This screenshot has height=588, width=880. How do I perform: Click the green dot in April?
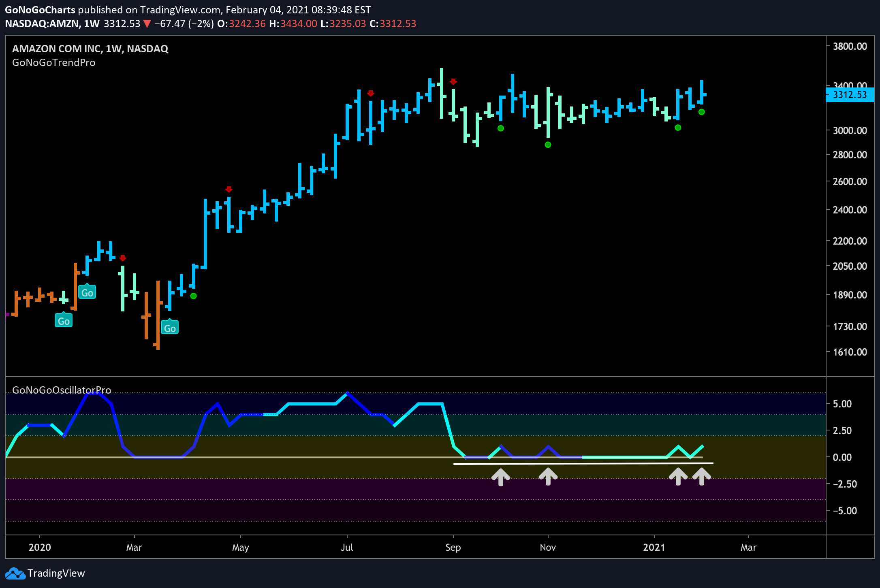[194, 296]
